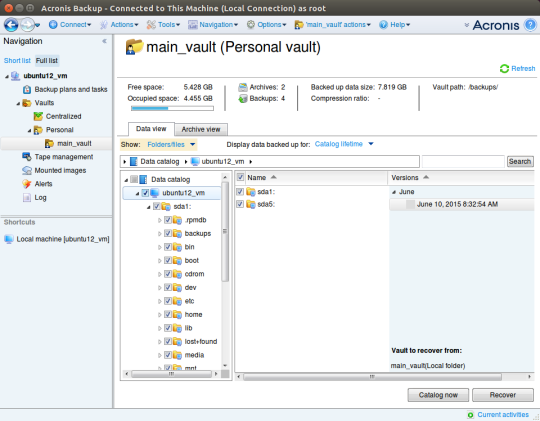Open Tape management icon

(x=27, y=157)
